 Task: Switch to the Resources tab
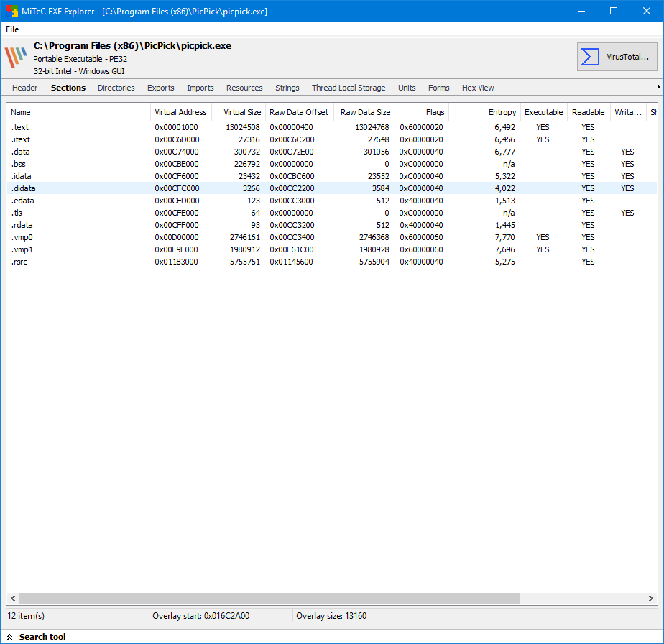point(244,88)
